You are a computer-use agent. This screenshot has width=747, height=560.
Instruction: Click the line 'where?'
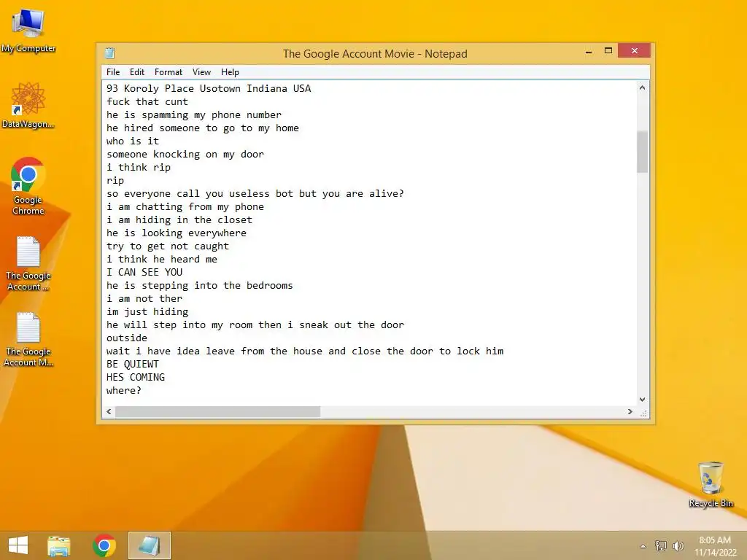tap(124, 391)
